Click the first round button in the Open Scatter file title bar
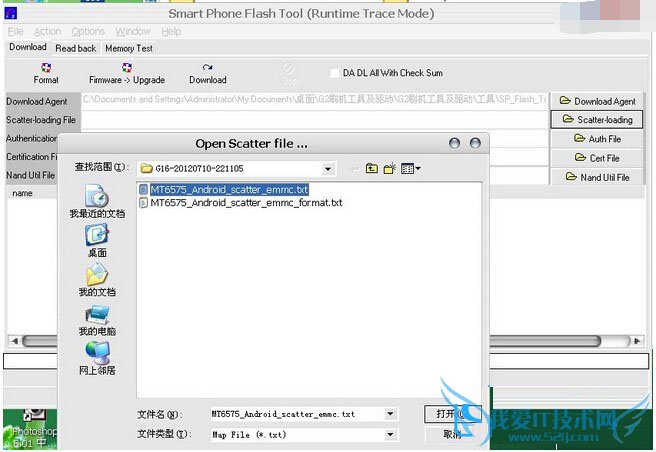The image size is (656, 452). point(454,143)
